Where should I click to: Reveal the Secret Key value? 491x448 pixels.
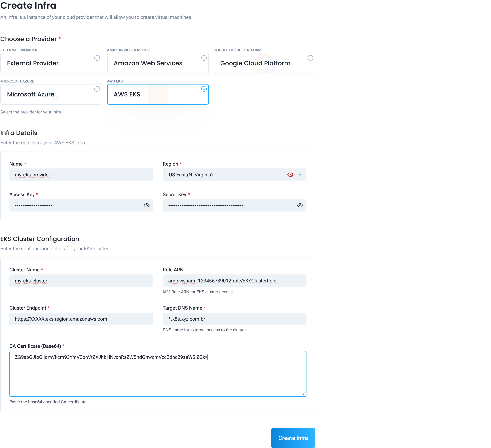[300, 205]
